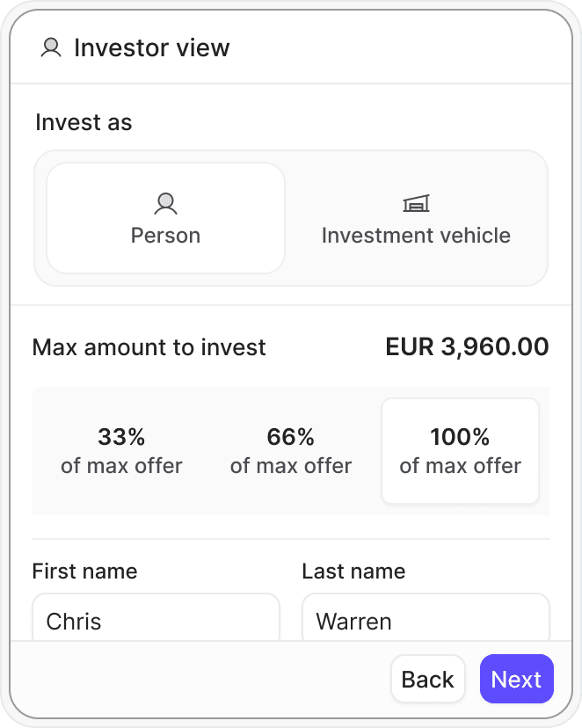
Task: Click the Last name label
Action: (353, 571)
